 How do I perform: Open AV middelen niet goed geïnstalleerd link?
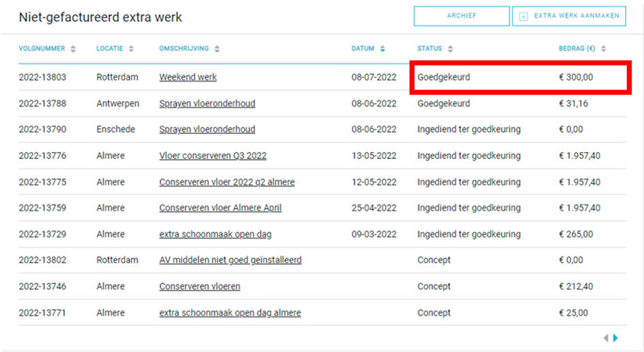pyautogui.click(x=230, y=261)
